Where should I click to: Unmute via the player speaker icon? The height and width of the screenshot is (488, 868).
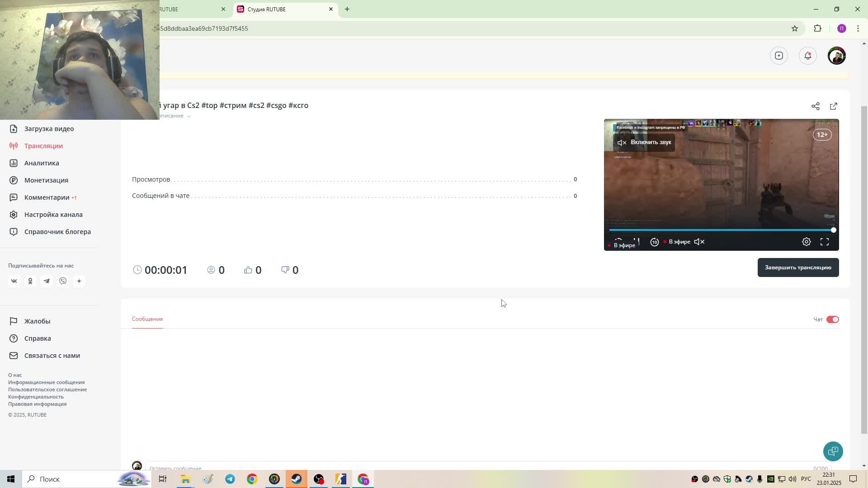point(699,242)
